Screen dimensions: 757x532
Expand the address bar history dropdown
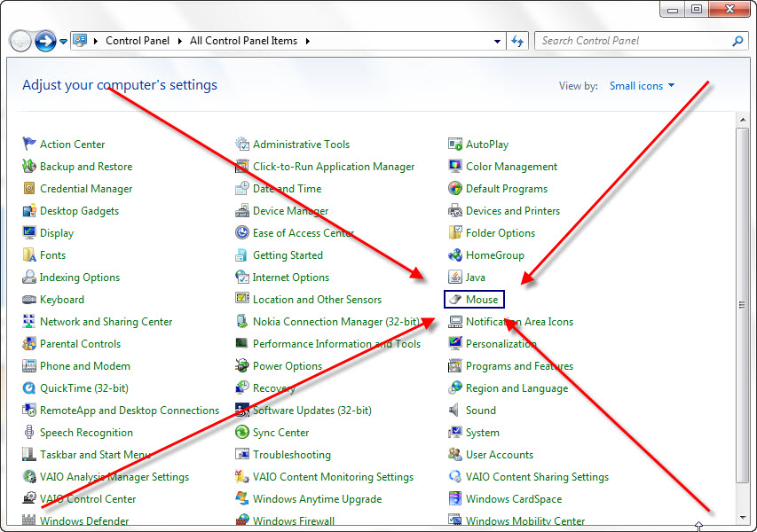(497, 41)
